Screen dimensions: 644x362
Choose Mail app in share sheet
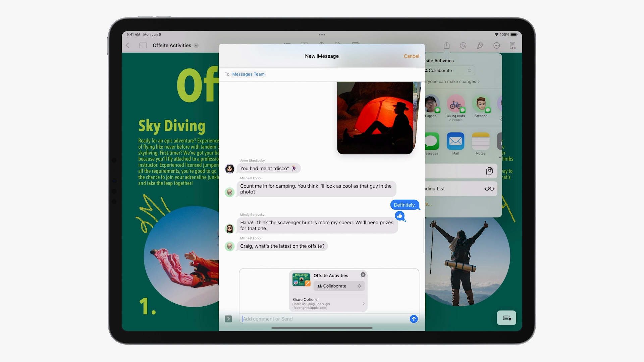pyautogui.click(x=455, y=143)
